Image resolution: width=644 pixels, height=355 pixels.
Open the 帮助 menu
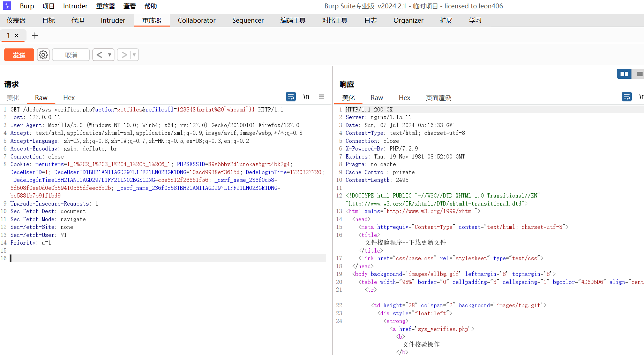pyautogui.click(x=151, y=6)
